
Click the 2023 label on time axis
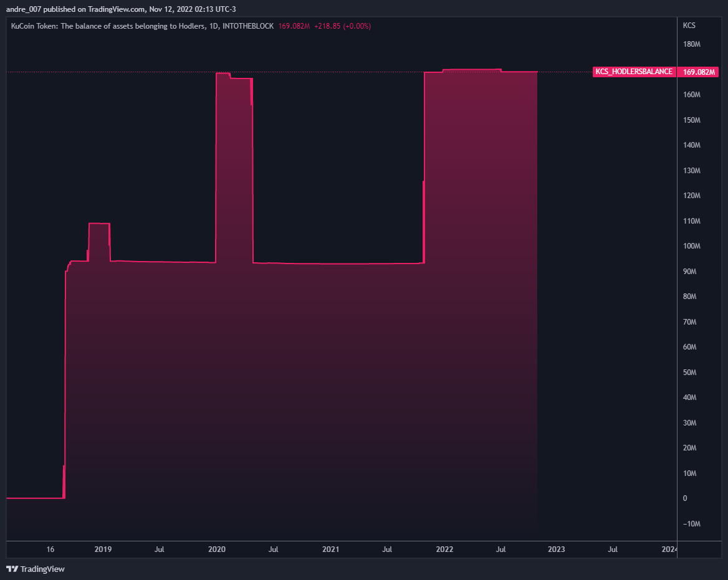click(556, 549)
